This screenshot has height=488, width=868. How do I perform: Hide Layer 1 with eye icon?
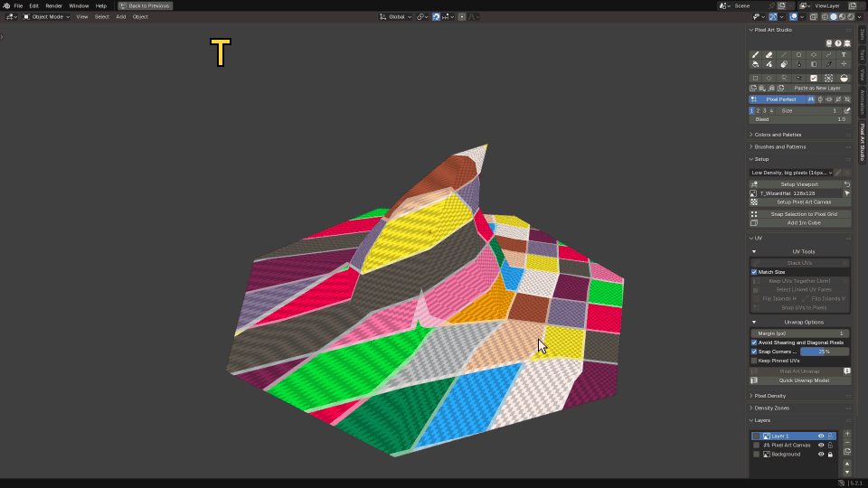tap(821, 436)
